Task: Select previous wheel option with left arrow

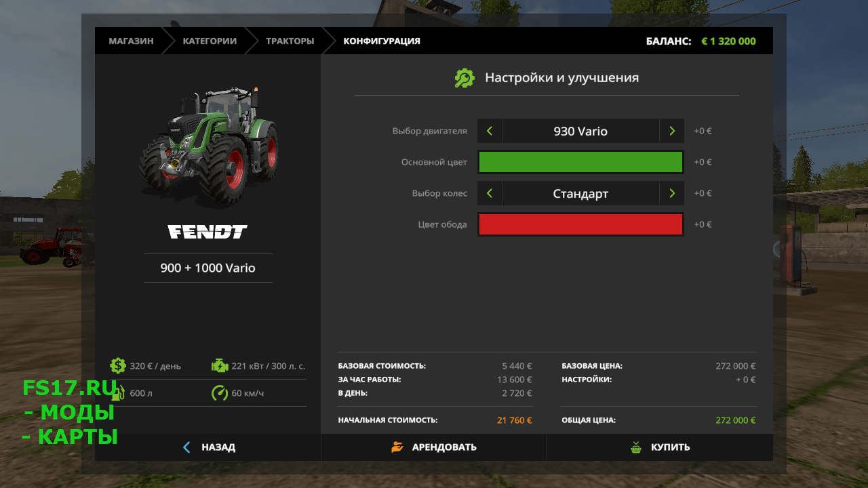Action: [490, 193]
